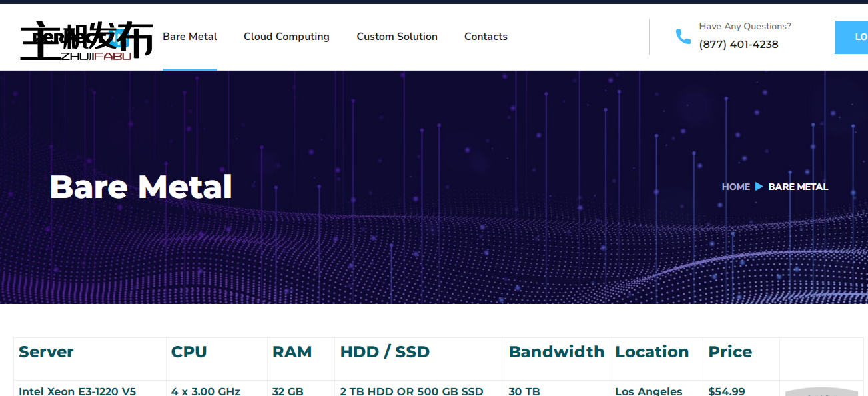
Task: Go to Custom Solution page
Action: tap(397, 37)
